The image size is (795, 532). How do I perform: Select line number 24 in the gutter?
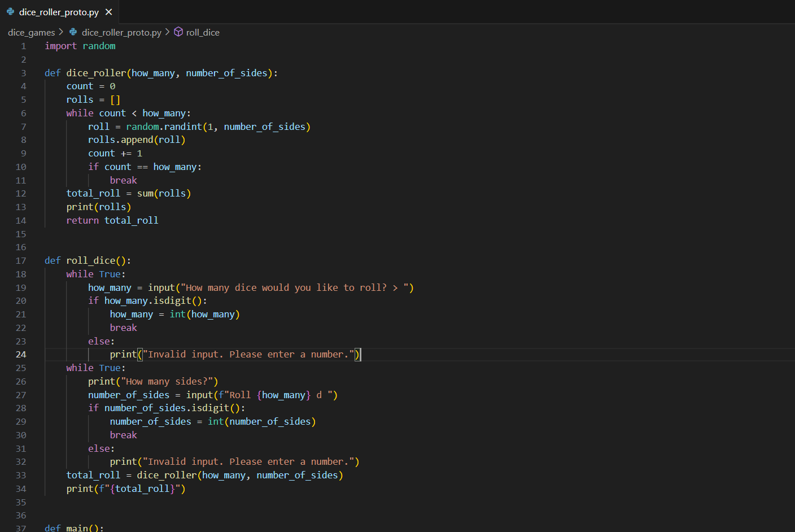[x=21, y=355]
